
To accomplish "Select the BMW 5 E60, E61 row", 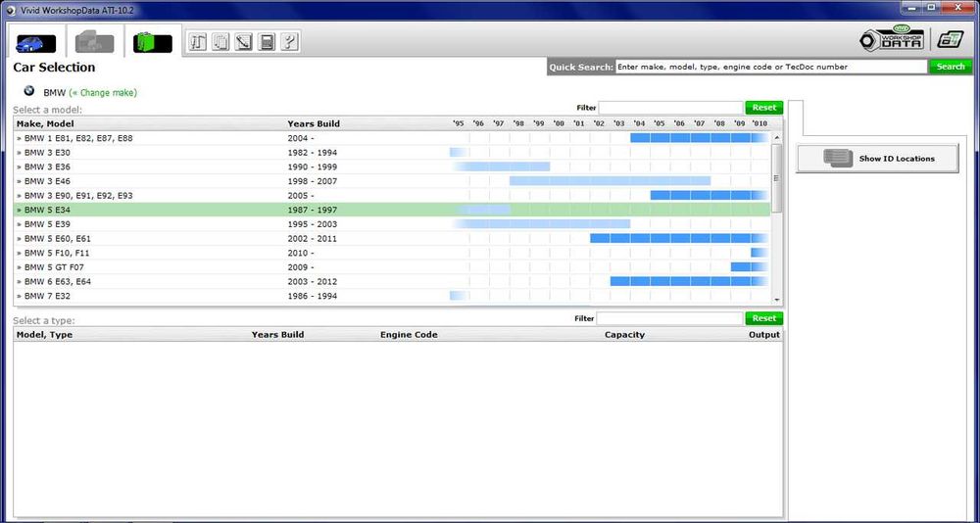I will click(393, 239).
